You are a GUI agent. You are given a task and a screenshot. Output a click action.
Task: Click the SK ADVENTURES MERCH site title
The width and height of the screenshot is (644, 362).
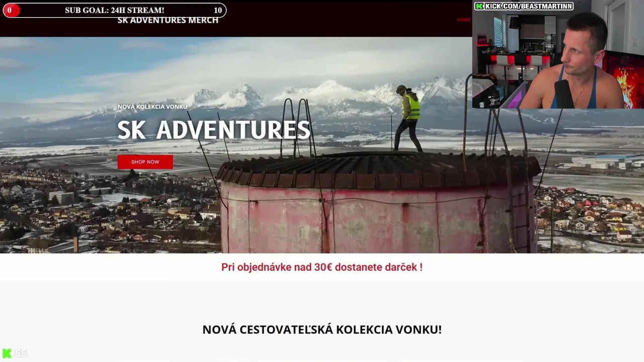pyautogui.click(x=168, y=21)
